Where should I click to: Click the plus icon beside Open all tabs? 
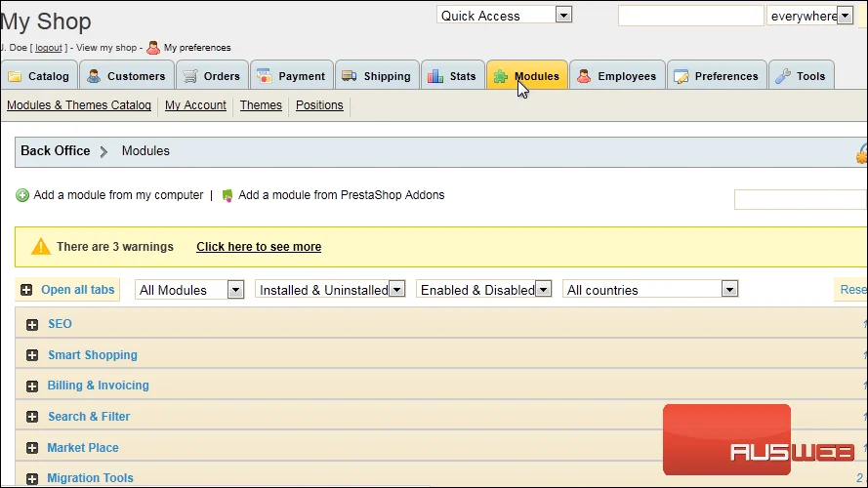26,290
